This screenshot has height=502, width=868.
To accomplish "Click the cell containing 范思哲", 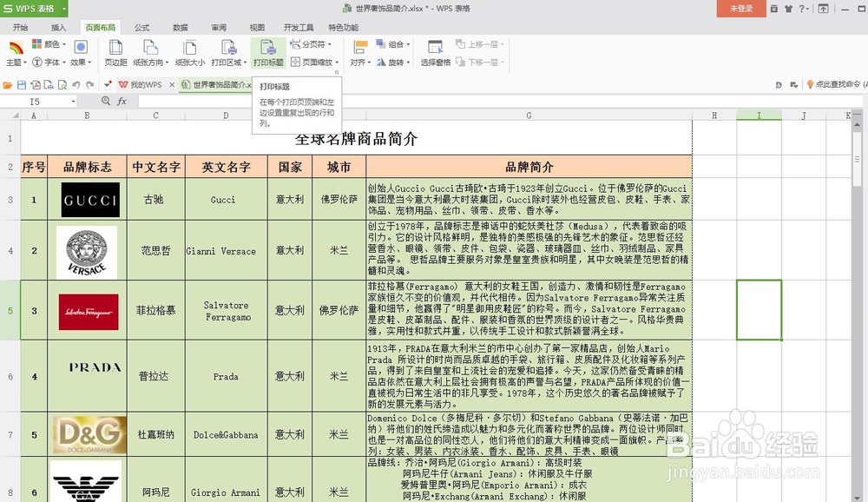I will tap(155, 250).
